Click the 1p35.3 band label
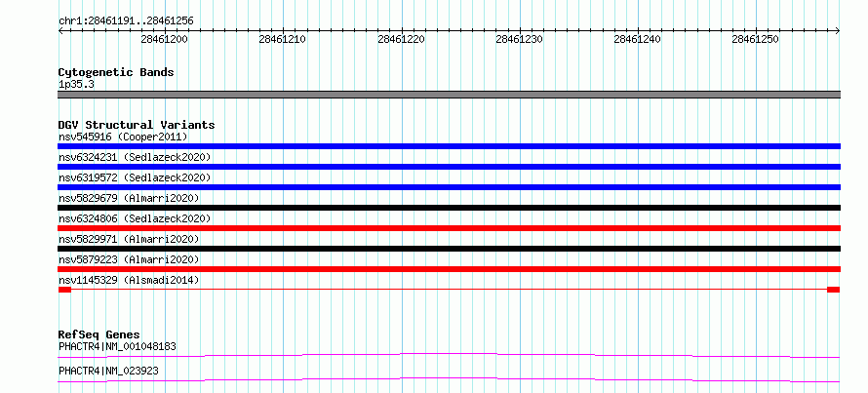The height and width of the screenshot is (393, 868). 75,84
